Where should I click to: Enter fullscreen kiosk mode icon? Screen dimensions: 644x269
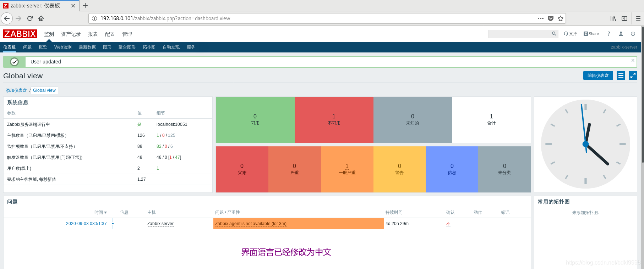click(633, 75)
